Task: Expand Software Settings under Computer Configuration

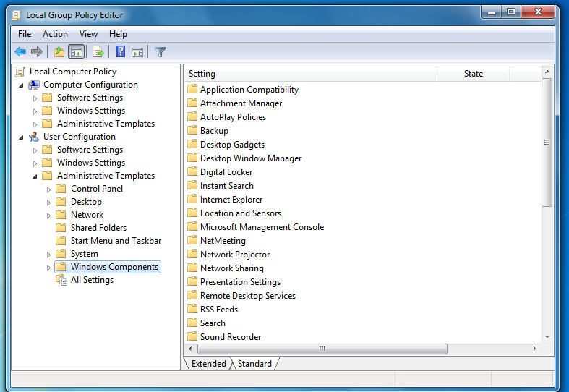Action: 35,98
